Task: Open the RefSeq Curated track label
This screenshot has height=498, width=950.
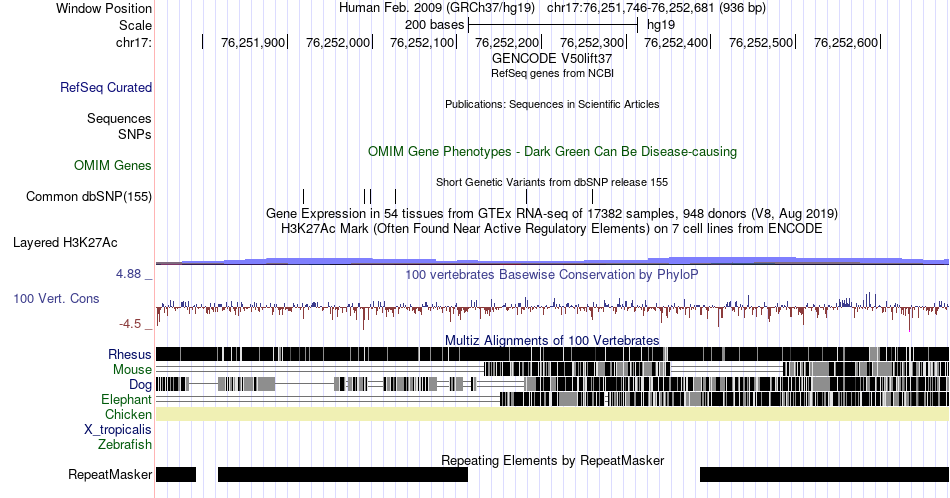Action: point(106,87)
